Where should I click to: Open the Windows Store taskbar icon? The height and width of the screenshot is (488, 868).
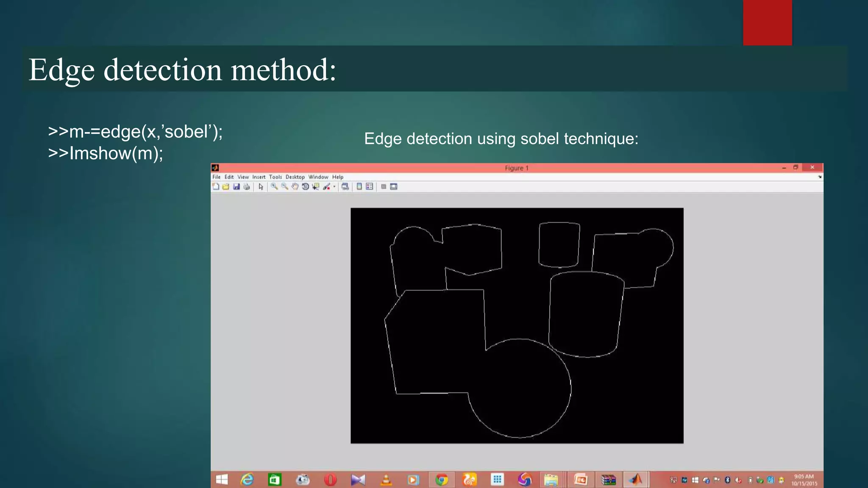(275, 480)
